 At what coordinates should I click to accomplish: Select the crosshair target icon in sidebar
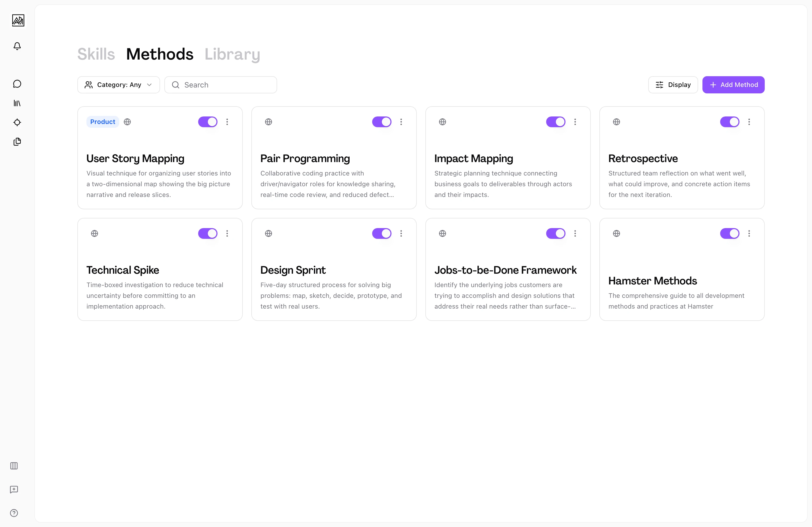click(x=17, y=122)
